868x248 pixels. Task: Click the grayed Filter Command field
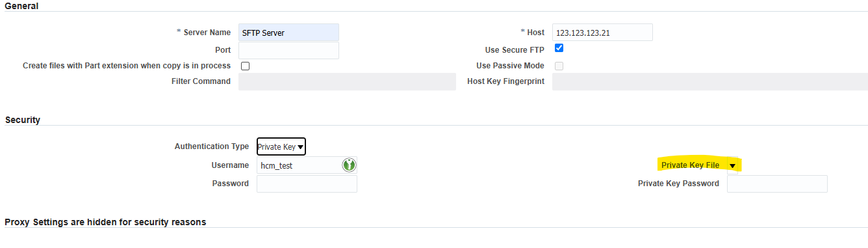click(x=348, y=81)
